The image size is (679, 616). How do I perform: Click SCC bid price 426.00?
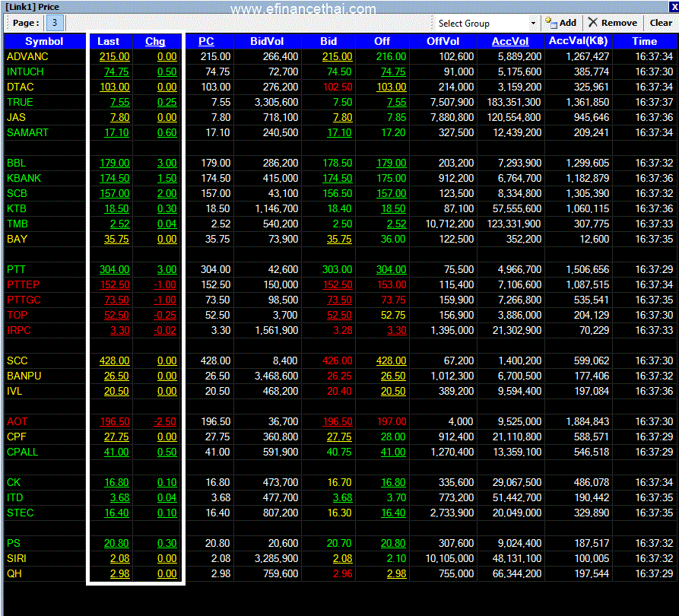tap(338, 360)
